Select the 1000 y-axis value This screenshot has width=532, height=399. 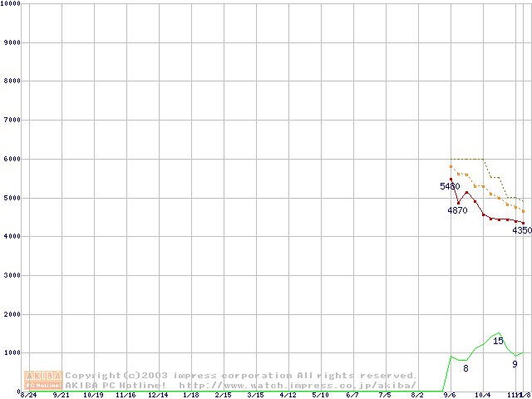[x=10, y=352]
